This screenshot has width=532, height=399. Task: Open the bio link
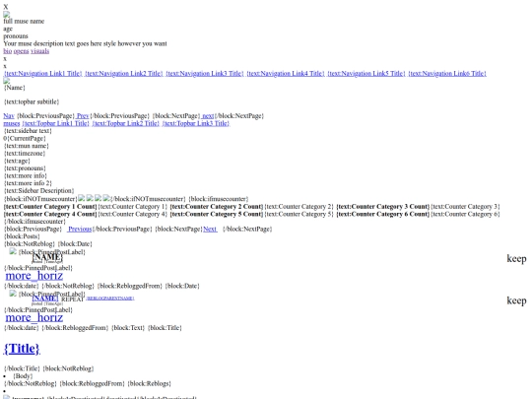(8, 51)
